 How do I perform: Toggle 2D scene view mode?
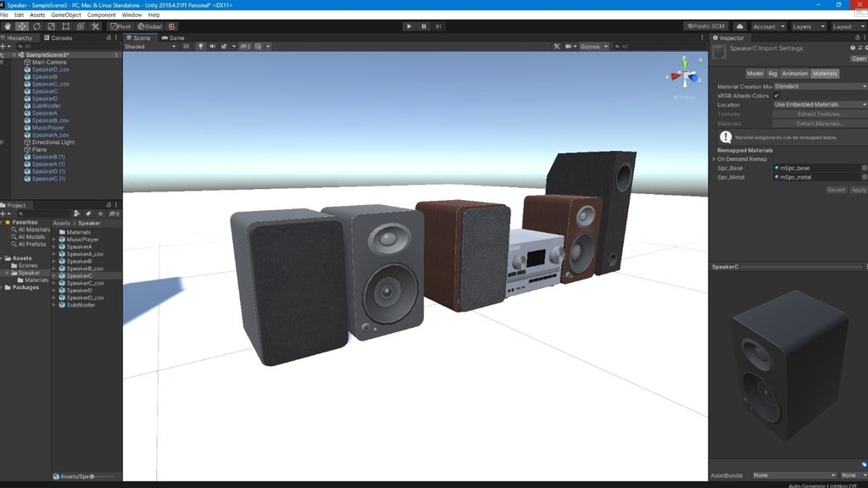[186, 47]
